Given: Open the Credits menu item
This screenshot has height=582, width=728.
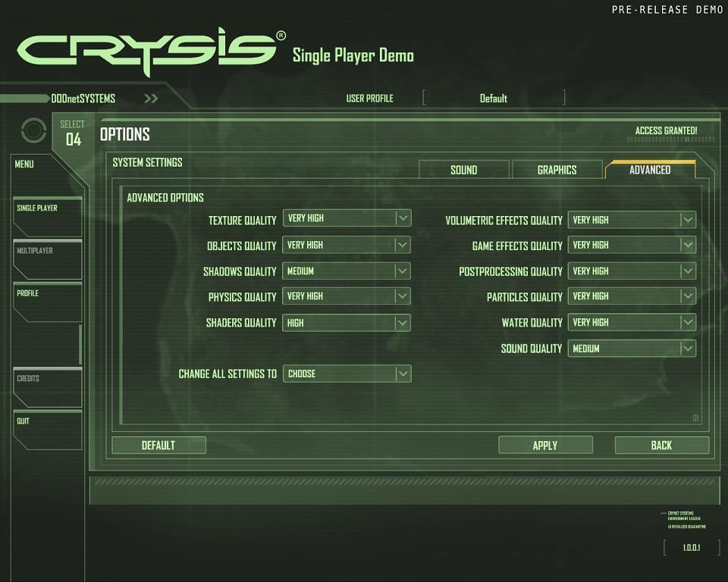Looking at the screenshot, I should coord(47,387).
